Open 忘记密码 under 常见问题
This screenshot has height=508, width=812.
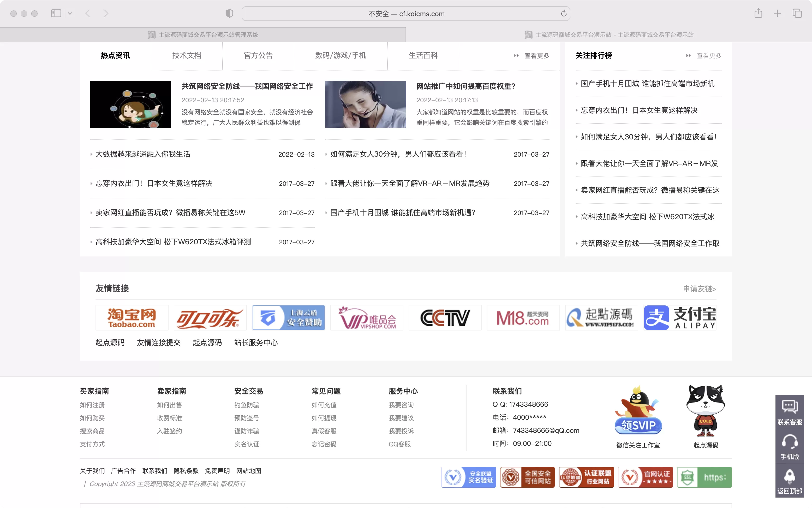pos(324,445)
